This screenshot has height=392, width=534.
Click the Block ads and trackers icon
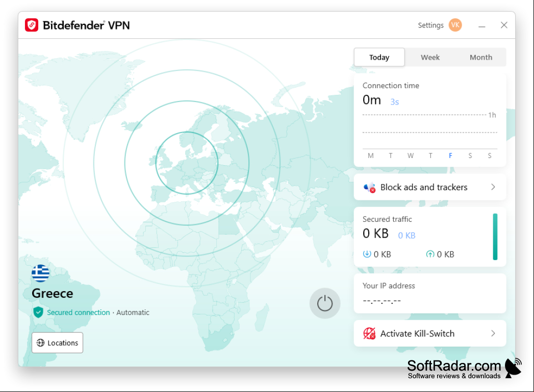click(x=369, y=187)
